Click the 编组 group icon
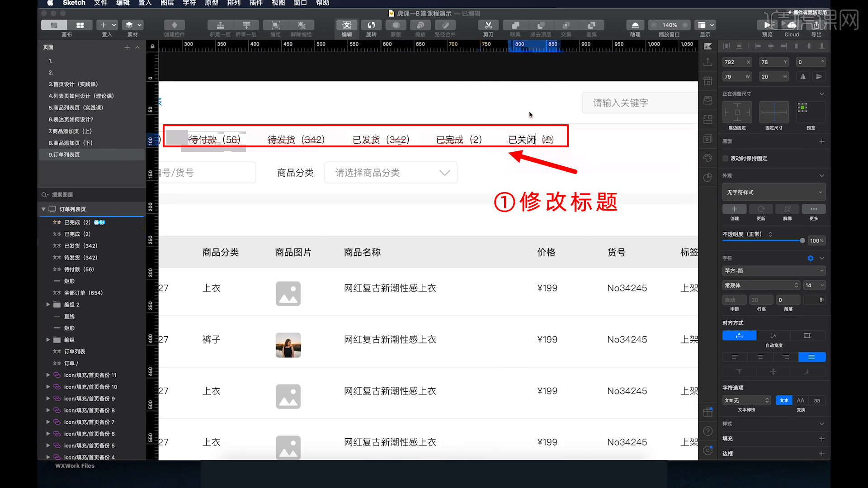 tap(276, 25)
